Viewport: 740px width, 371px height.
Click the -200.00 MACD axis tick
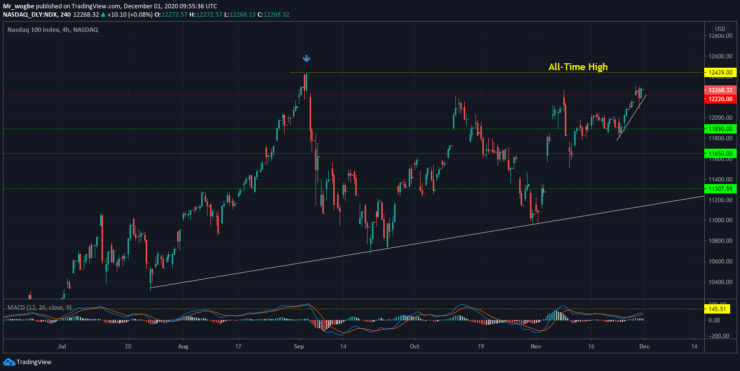click(x=719, y=336)
